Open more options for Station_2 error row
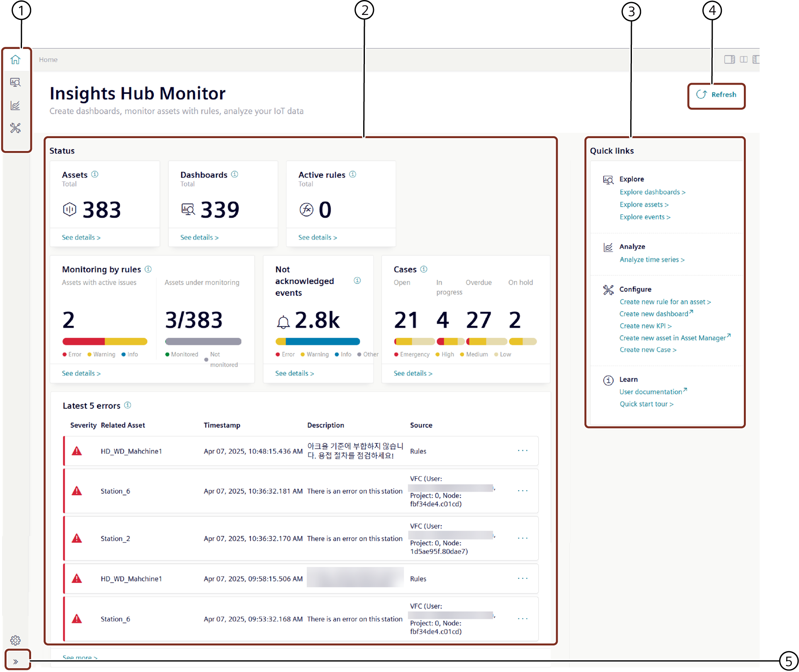 click(523, 538)
